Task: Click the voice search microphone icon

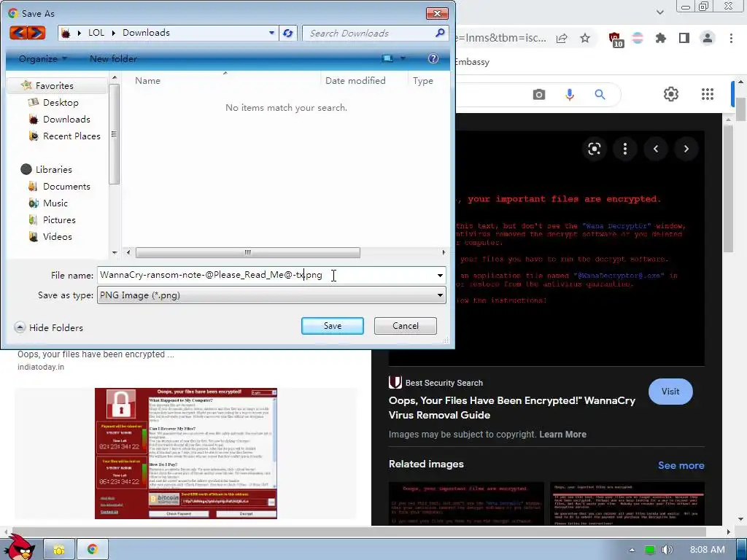Action: coord(570,94)
